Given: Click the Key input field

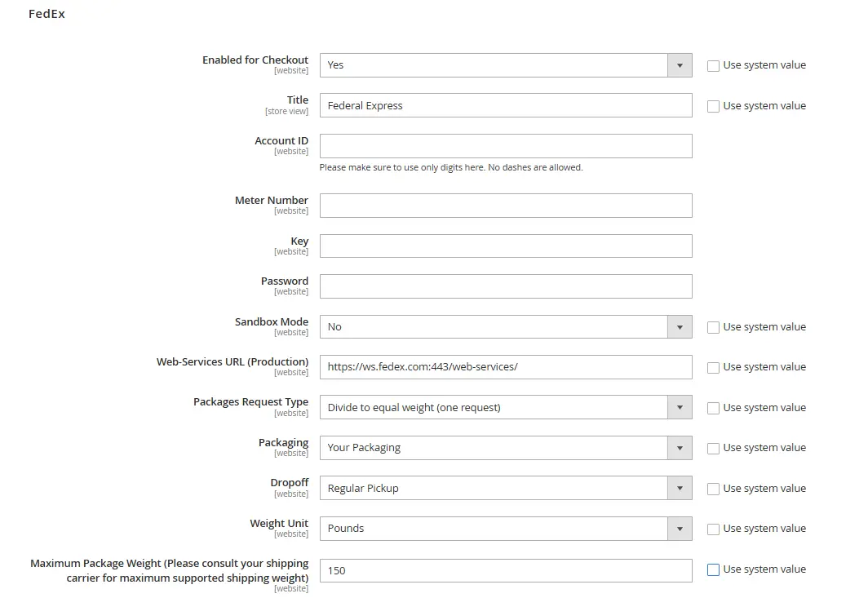Looking at the screenshot, I should (506, 246).
